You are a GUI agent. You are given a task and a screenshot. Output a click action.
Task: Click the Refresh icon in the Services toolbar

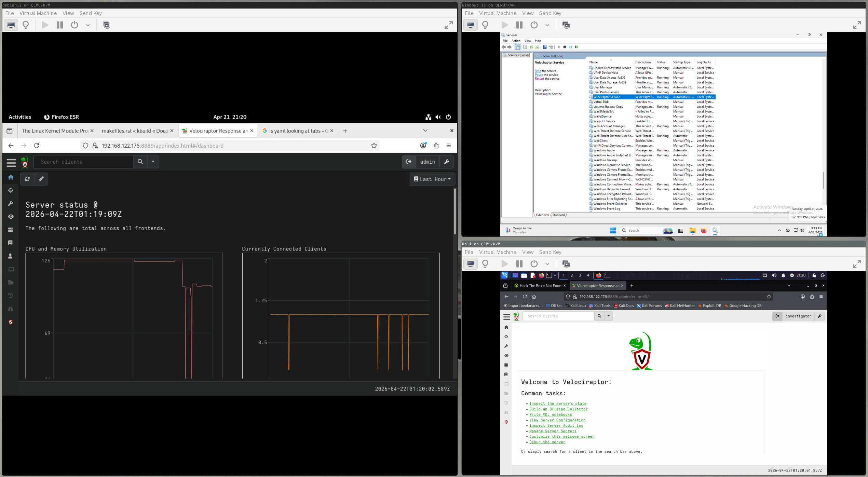click(x=531, y=47)
